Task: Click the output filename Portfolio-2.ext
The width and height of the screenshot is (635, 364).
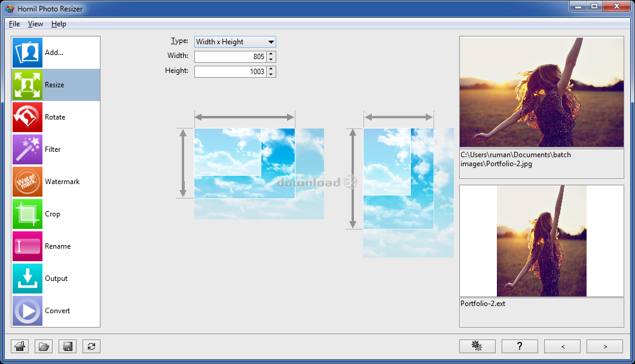Action: [x=483, y=304]
